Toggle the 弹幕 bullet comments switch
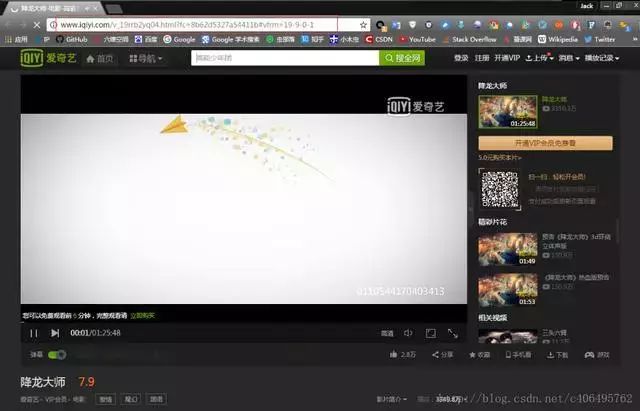The image size is (640, 411). 57,355
